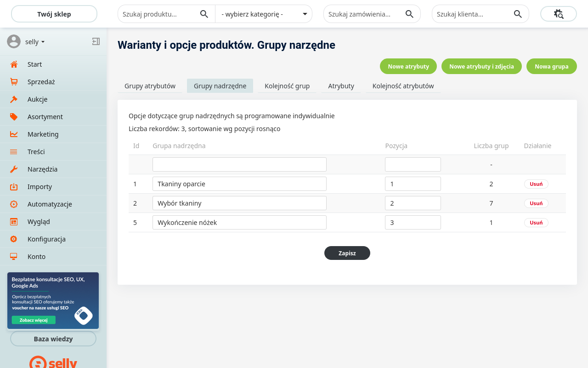The image size is (588, 368).
Task: Open Sprzedaż via the cart icon
Action: pos(14,82)
